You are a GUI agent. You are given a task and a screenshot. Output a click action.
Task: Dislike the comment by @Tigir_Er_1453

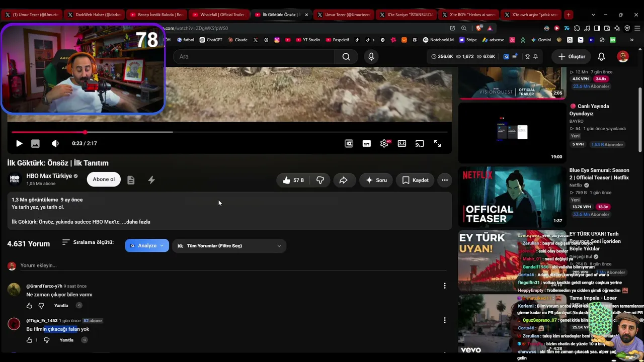46,340
